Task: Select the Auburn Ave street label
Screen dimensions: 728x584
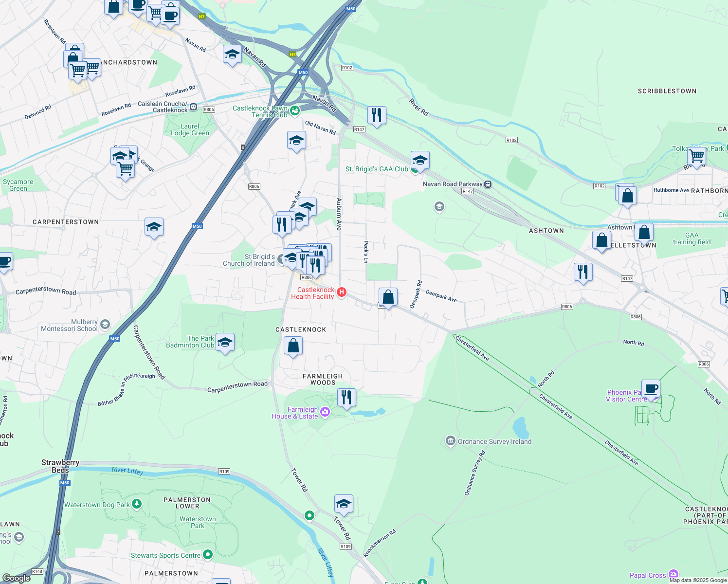Action: 339,214
